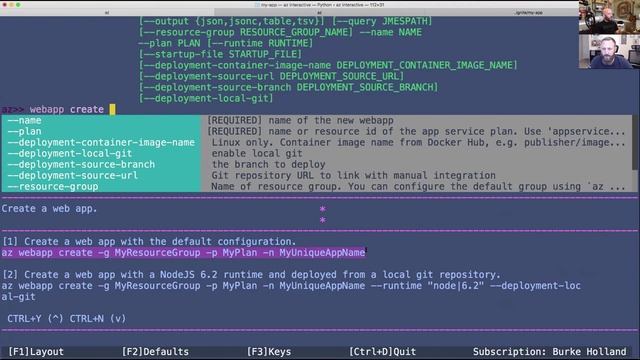Switch to the first terminal tab
The image size is (640, 360).
click(107, 13)
